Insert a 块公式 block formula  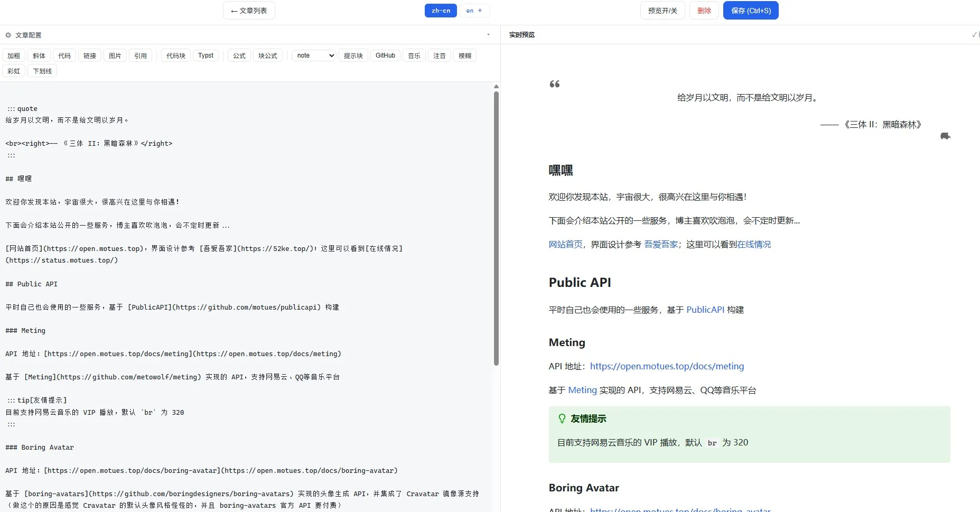click(x=268, y=55)
